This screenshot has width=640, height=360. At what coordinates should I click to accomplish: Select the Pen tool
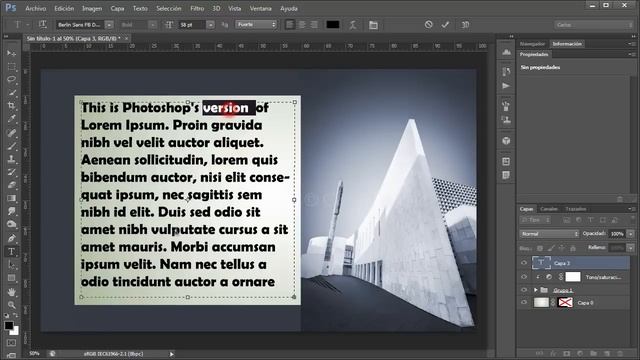point(11,238)
